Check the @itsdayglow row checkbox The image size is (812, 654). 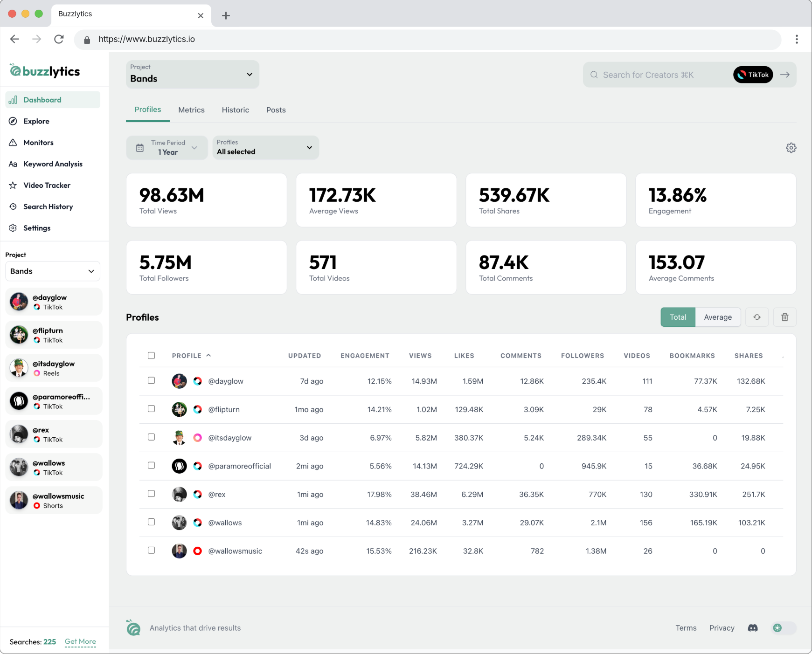pos(152,437)
